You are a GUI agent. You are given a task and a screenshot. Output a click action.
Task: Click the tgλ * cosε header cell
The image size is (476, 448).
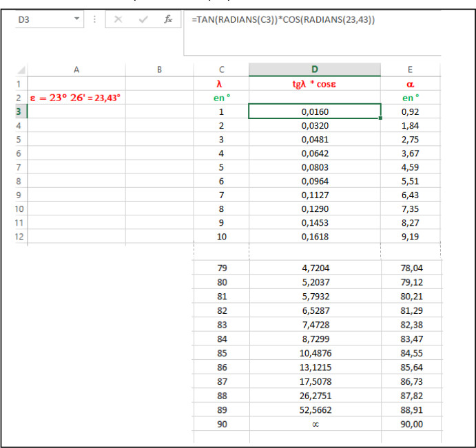315,84
